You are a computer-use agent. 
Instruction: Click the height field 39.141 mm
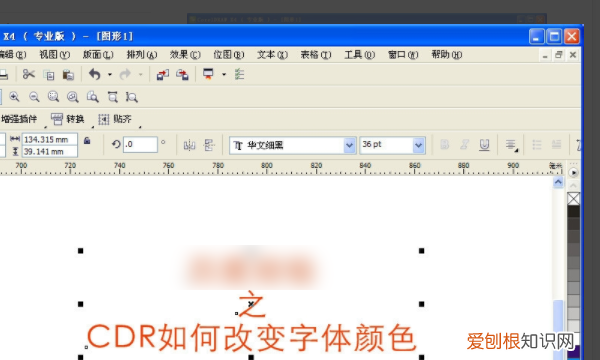point(50,151)
